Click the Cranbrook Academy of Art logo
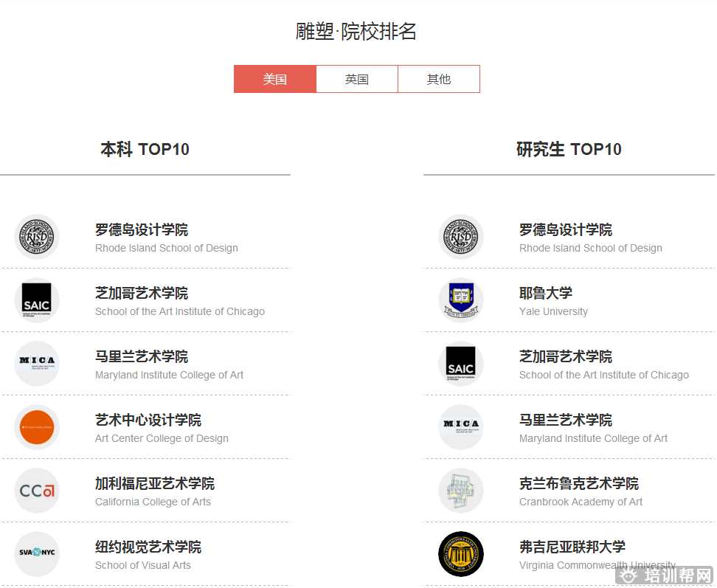This screenshot has height=588, width=717. pyautogui.click(x=461, y=491)
